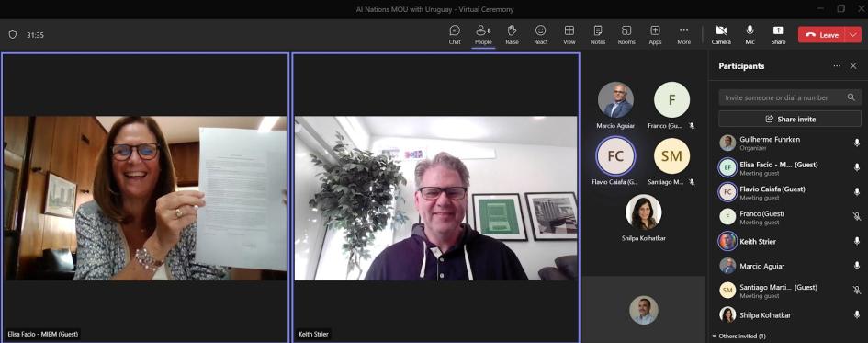Change the meeting View layout

pyautogui.click(x=569, y=35)
